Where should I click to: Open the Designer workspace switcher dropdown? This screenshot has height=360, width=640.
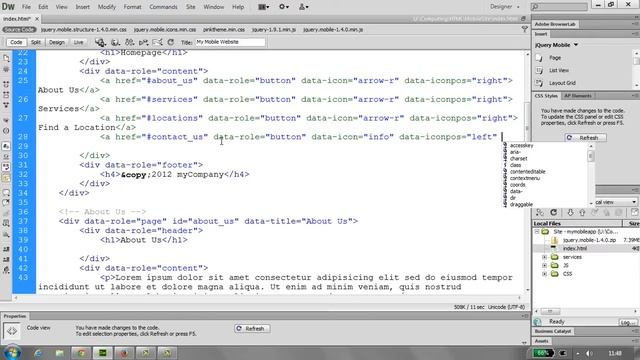pos(505,7)
